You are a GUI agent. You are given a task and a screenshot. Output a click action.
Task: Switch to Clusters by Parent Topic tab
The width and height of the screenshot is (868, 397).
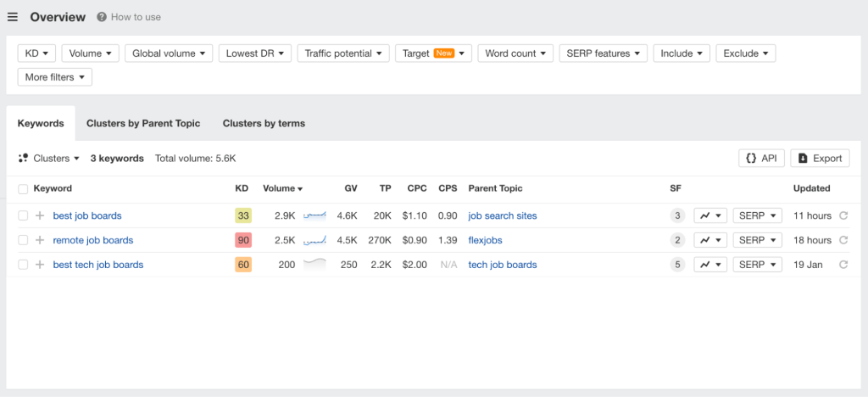(x=143, y=123)
